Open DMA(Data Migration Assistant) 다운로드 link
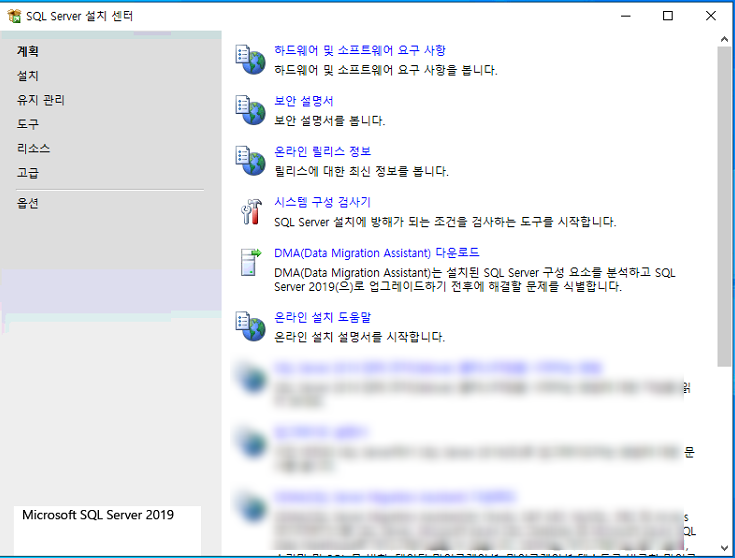 (x=376, y=253)
